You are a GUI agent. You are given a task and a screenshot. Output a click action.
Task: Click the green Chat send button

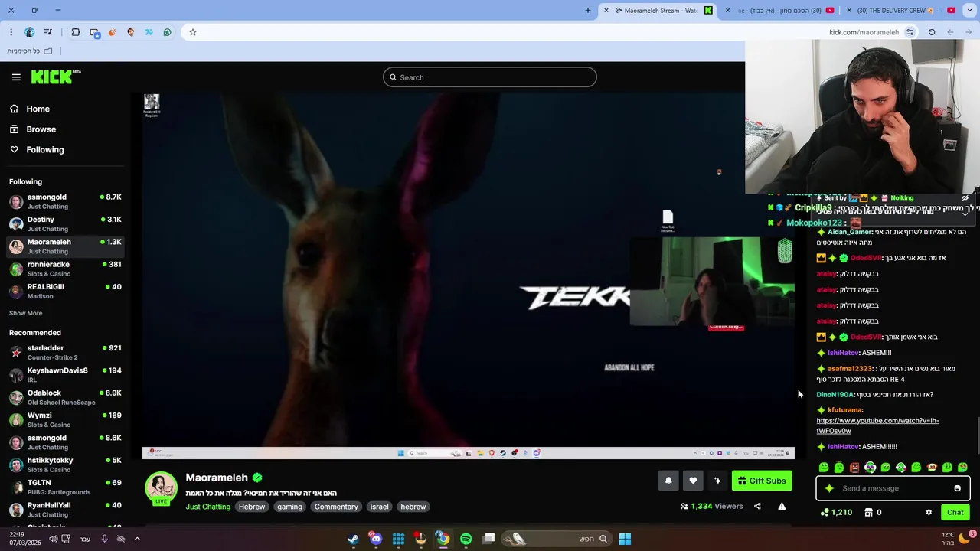coord(955,513)
